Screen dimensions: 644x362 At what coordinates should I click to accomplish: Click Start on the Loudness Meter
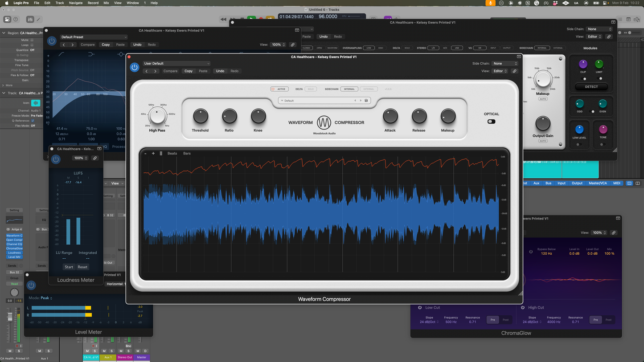(69, 267)
